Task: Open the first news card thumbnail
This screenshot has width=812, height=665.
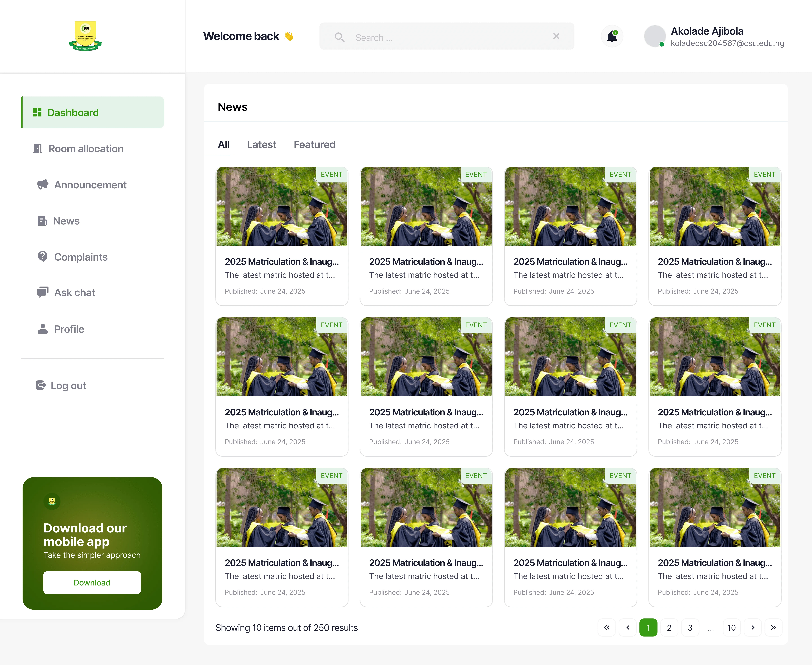Action: [x=282, y=206]
